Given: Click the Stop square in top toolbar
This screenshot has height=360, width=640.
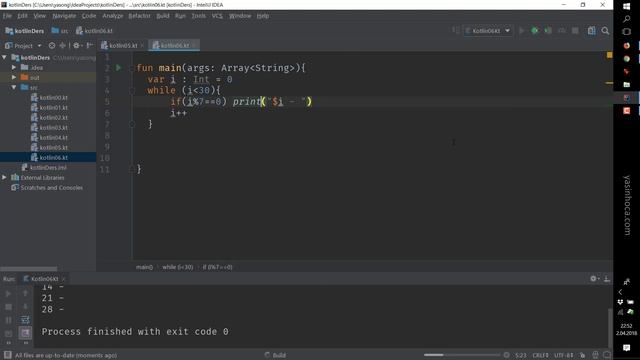Looking at the screenshot, I should click(575, 31).
